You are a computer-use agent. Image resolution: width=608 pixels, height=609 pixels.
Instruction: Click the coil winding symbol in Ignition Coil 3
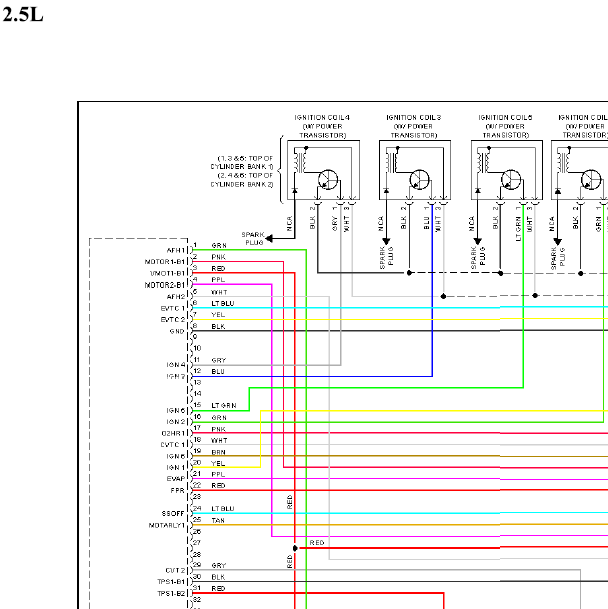pos(392,162)
